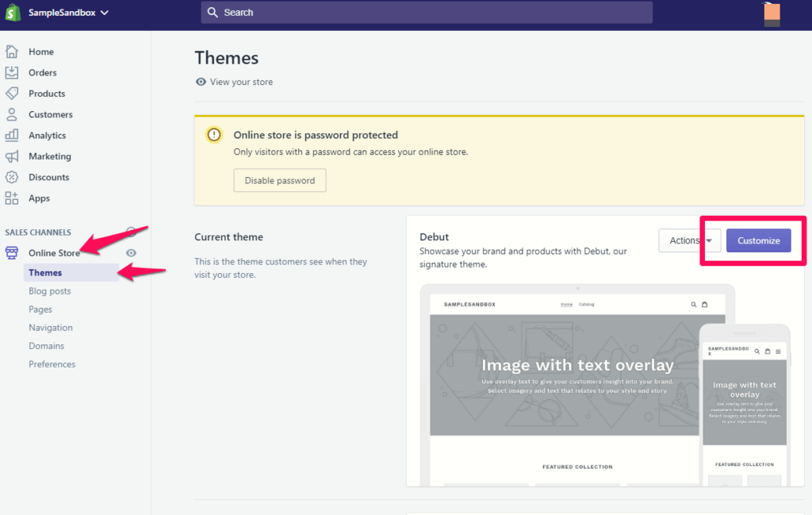Click the Online Store storefront icon

coord(12,253)
